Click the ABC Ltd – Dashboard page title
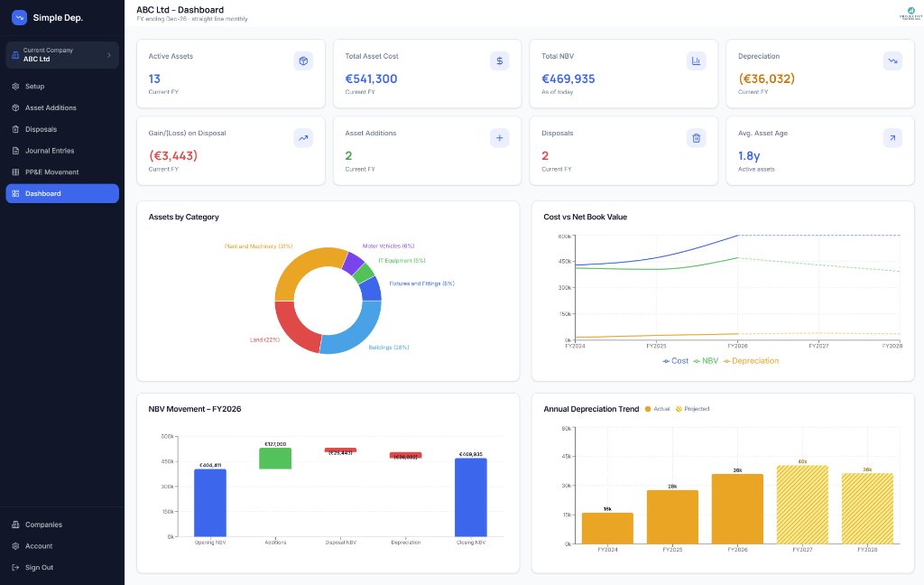The width and height of the screenshot is (924, 585). click(x=180, y=9)
